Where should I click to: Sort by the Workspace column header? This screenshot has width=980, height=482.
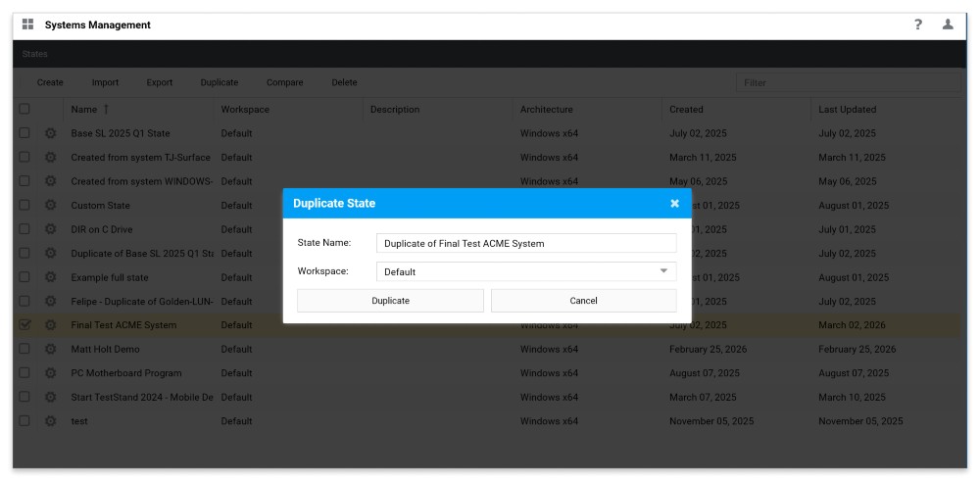(245, 110)
